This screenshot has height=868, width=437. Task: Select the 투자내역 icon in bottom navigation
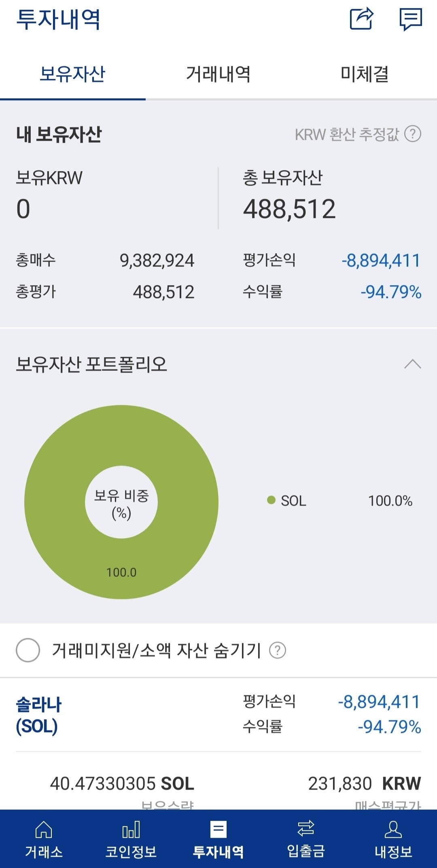click(x=218, y=840)
